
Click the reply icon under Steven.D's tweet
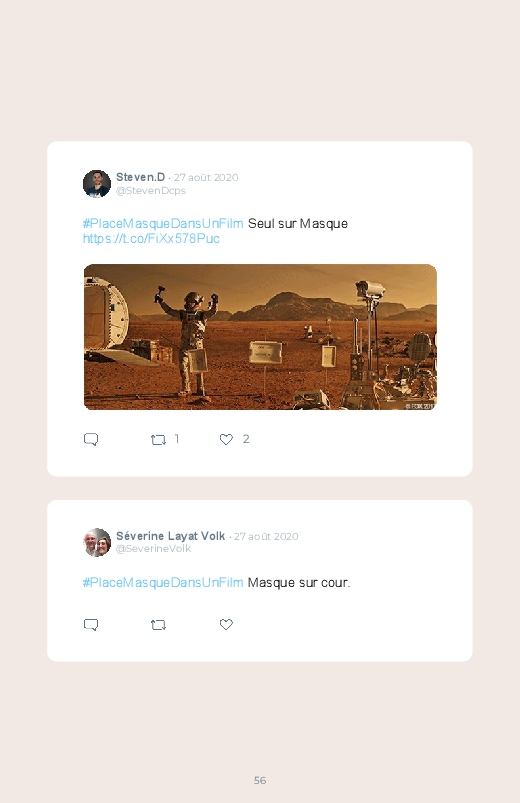click(91, 439)
